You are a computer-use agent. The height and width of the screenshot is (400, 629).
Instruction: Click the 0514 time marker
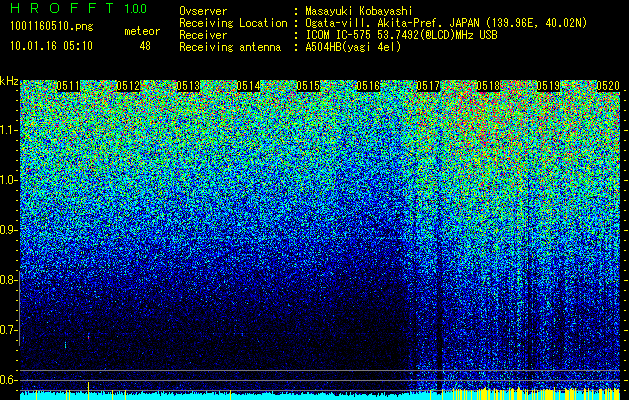(x=248, y=86)
